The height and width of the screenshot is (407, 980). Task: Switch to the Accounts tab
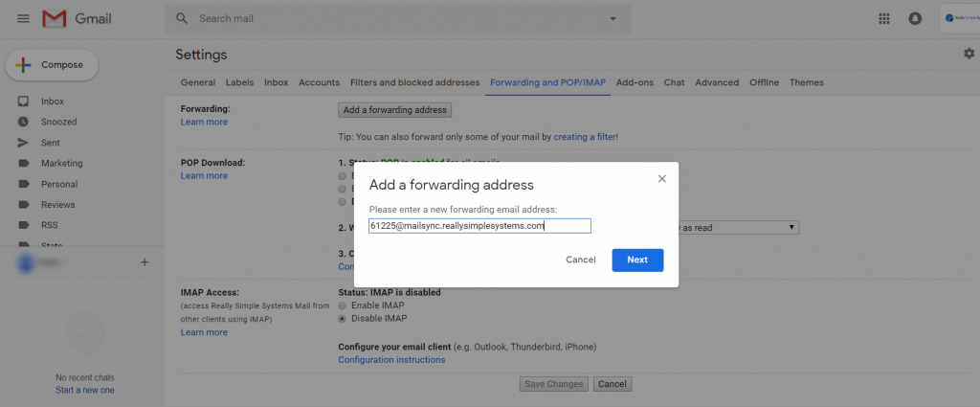click(x=320, y=82)
